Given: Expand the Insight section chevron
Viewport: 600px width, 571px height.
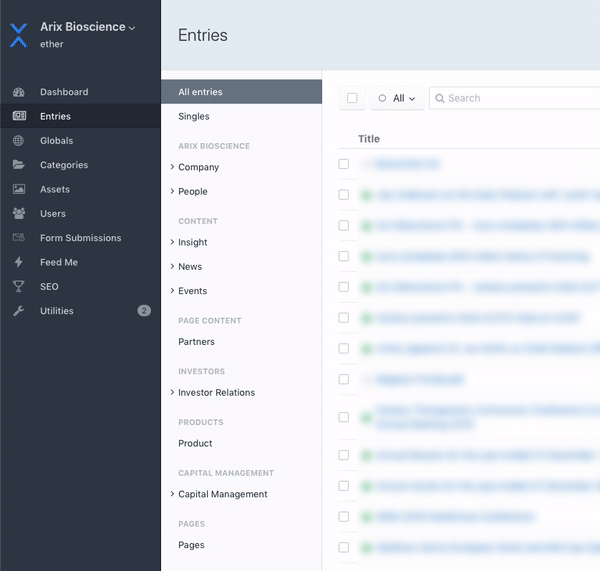Looking at the screenshot, I should pos(172,242).
